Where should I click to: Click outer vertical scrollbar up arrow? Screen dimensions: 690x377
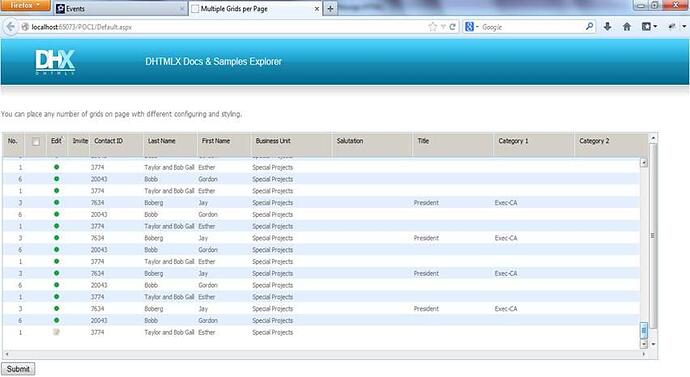[653, 138]
